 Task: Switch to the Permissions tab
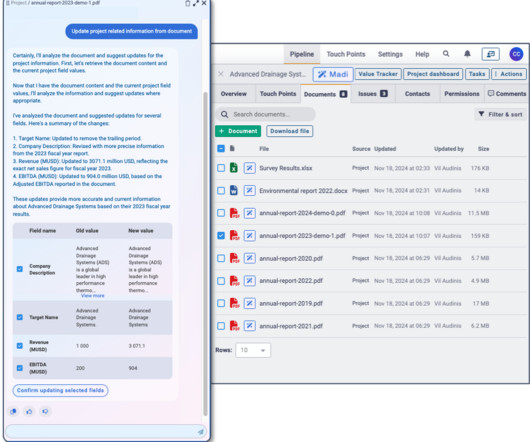(462, 94)
